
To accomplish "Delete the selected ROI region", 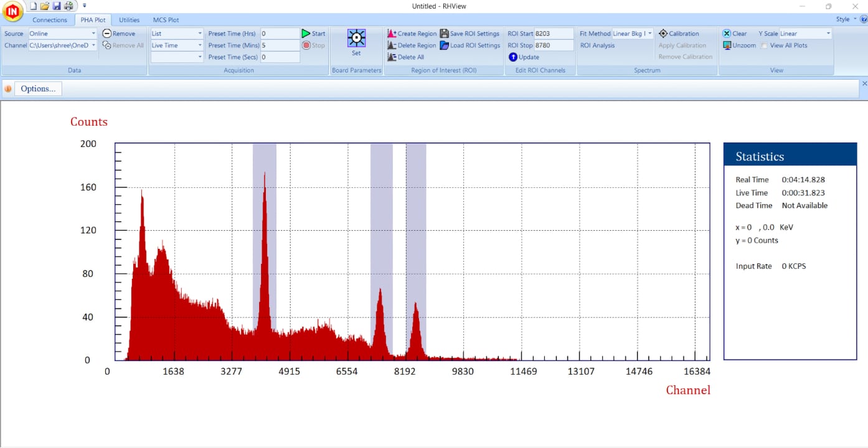I will 412,45.
